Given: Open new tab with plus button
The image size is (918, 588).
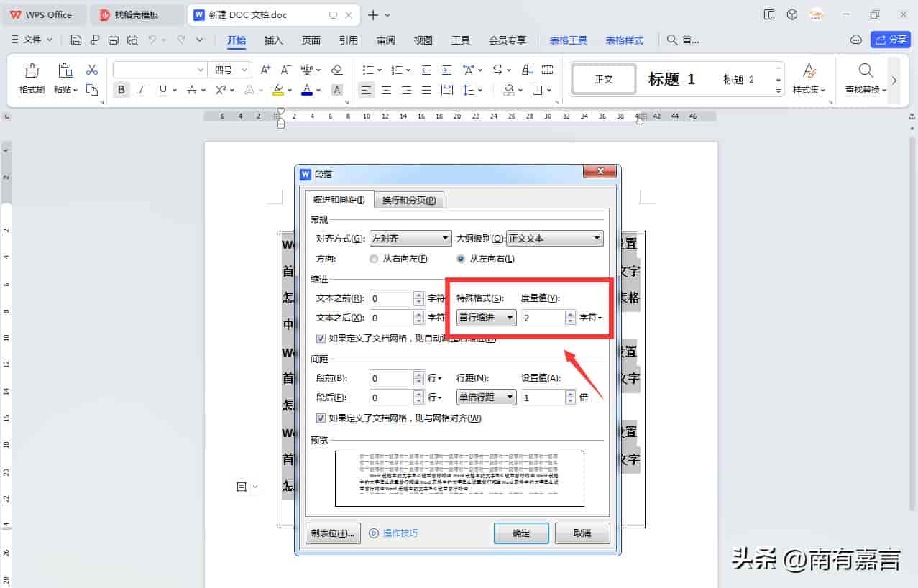Looking at the screenshot, I should point(372,15).
